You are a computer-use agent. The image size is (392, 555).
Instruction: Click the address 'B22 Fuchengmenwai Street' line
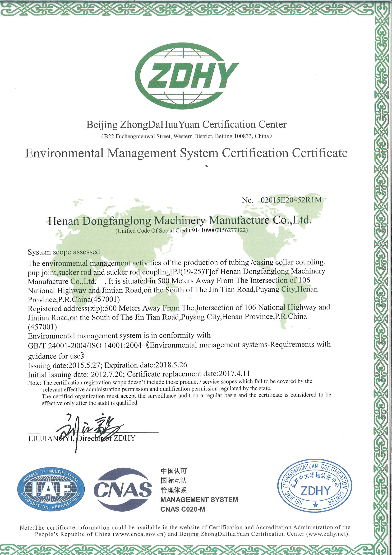coord(186,136)
